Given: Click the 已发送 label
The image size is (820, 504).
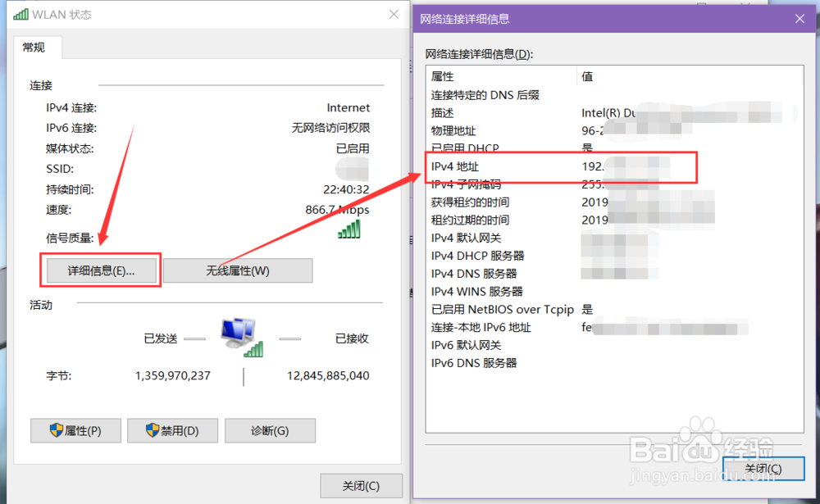Looking at the screenshot, I should (x=161, y=338).
